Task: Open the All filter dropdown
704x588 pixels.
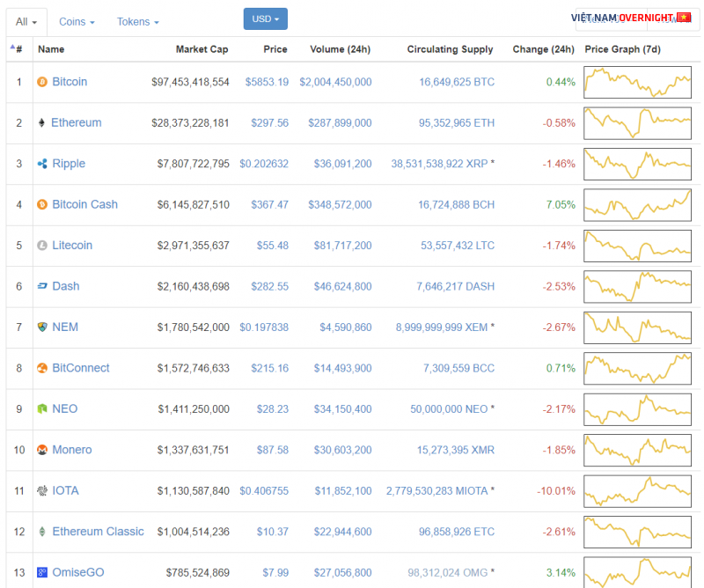Action: (26, 21)
